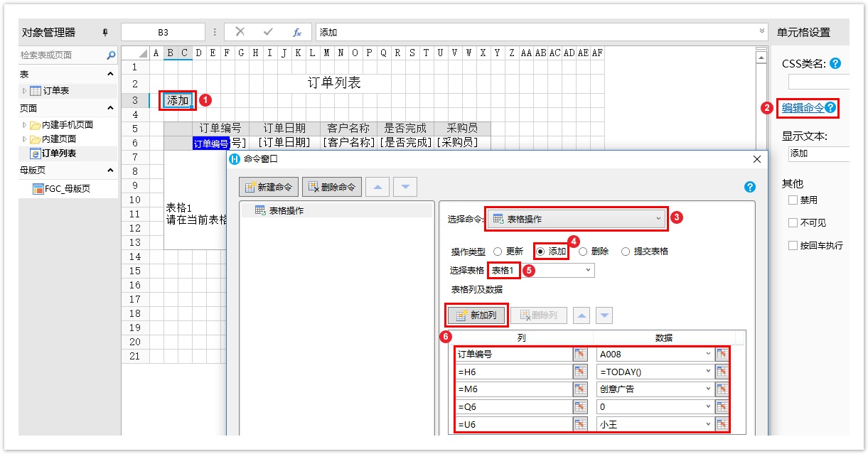Check the 不可见 option
Viewport: 868px width, 454px height.
(793, 223)
